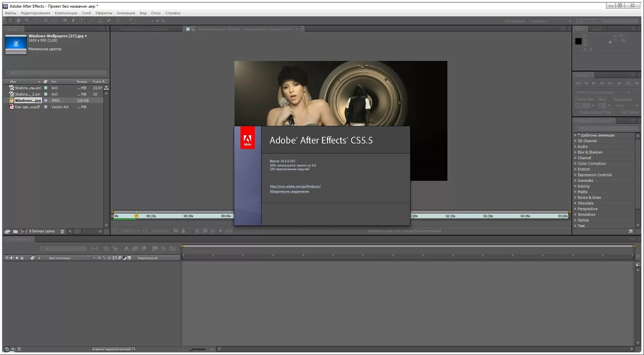Select Windows Wallpapers thumbnail in Project panel
Screen dimensions: 644x355
click(16, 44)
